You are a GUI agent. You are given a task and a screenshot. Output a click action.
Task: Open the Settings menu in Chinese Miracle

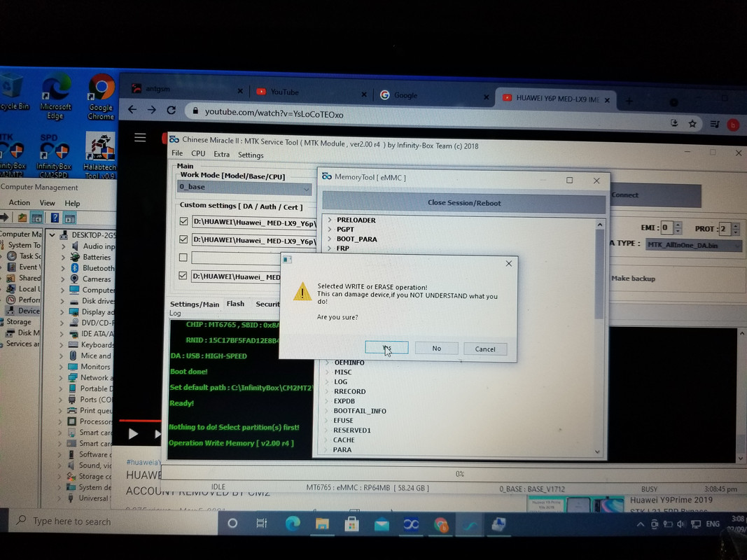tap(251, 155)
